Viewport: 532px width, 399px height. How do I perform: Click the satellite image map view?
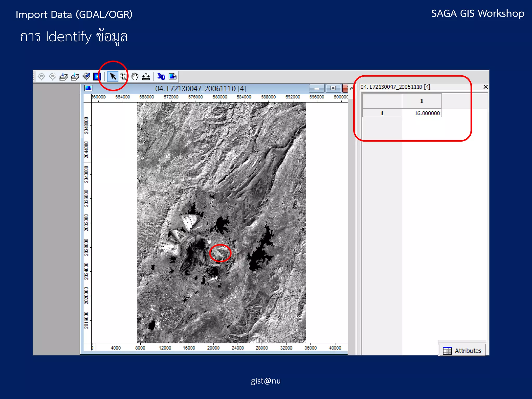pos(221,223)
